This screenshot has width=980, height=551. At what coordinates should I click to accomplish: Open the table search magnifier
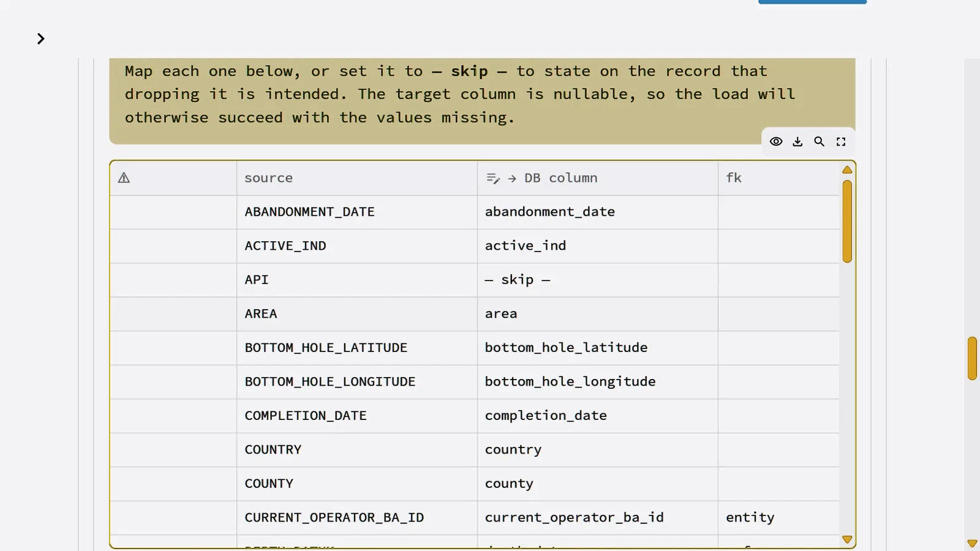(819, 141)
